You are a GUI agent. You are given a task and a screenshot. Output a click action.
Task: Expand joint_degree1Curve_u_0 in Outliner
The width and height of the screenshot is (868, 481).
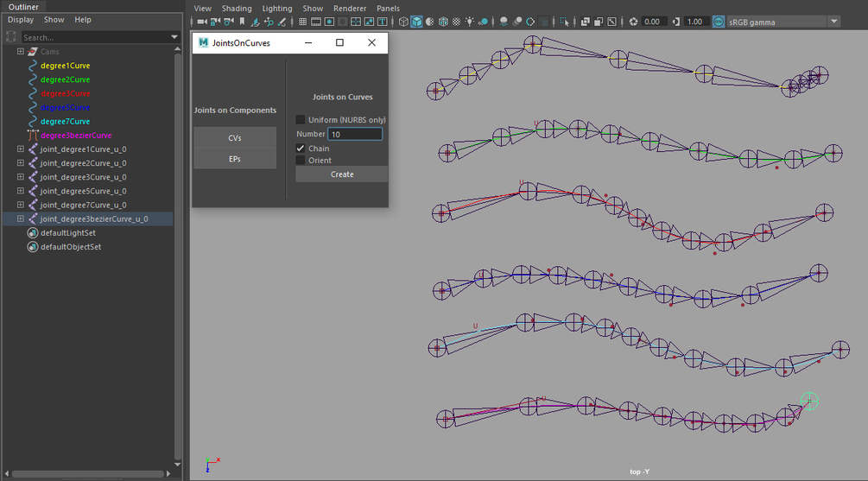[x=21, y=149]
